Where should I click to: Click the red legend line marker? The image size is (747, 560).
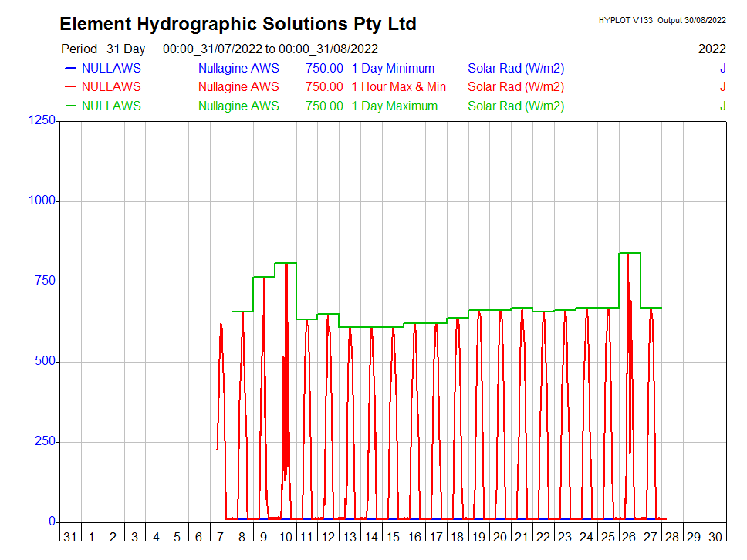point(69,87)
